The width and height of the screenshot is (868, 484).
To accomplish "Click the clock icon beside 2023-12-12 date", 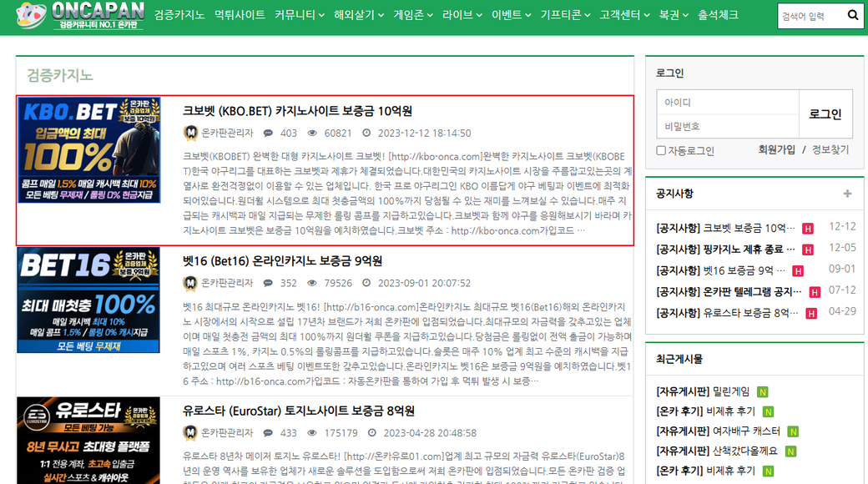I will click(x=366, y=133).
